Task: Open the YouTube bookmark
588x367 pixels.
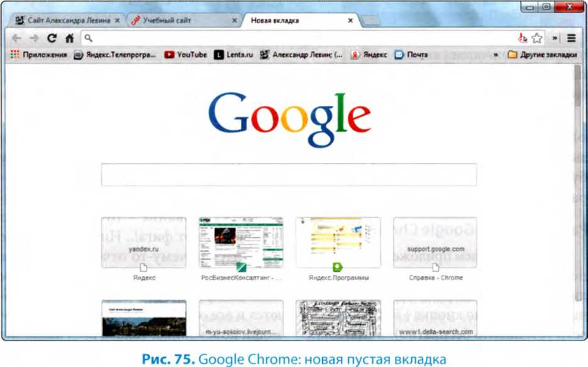Action: point(186,55)
